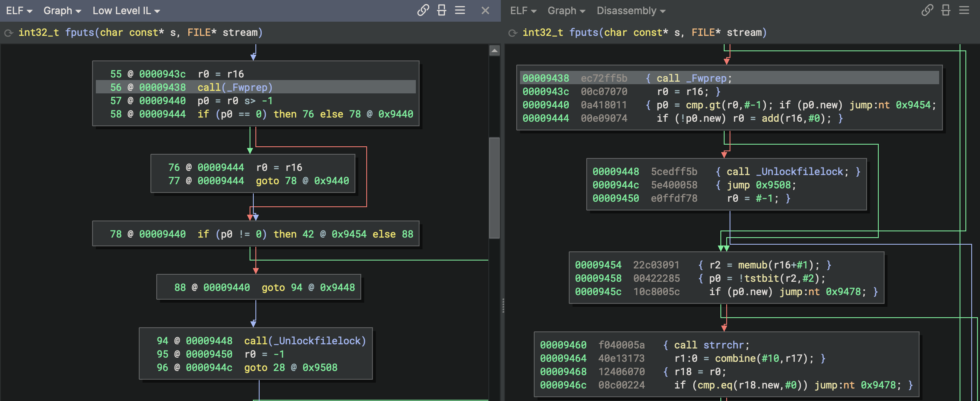This screenshot has width=980, height=401.
Task: Open the ELF dropdown in right pane
Action: click(x=523, y=11)
